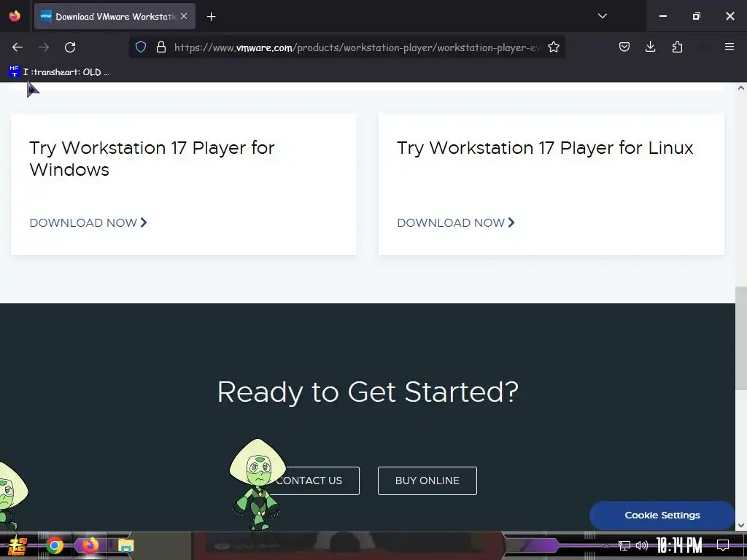Open volume control tray icon

(642, 545)
